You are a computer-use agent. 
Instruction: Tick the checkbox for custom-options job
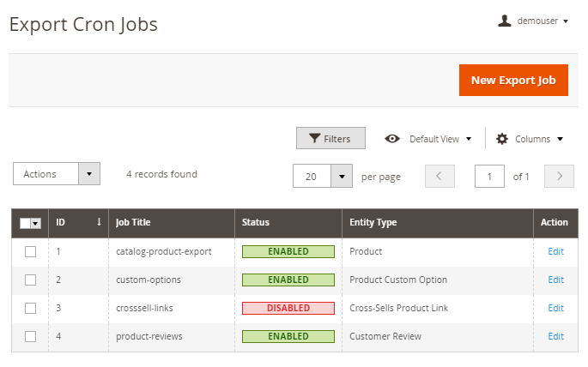pos(30,280)
